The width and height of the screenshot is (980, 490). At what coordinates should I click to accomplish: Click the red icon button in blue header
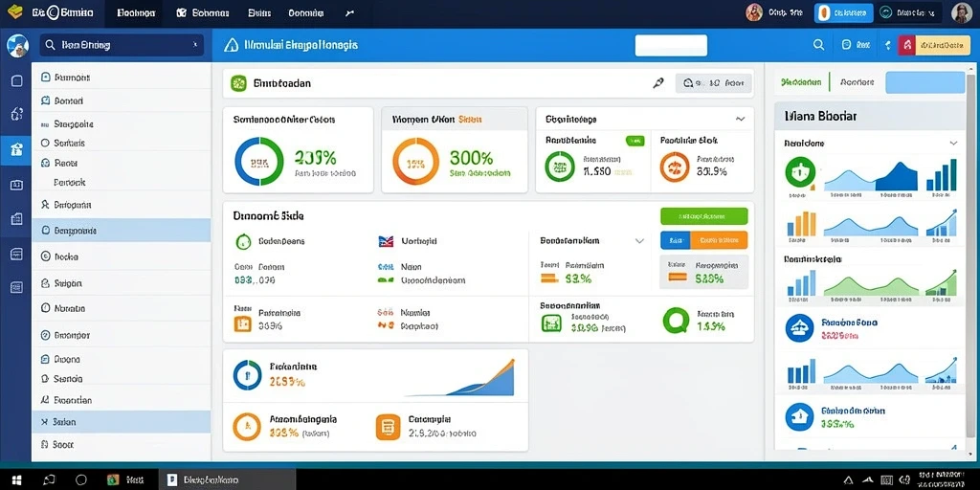tap(907, 45)
